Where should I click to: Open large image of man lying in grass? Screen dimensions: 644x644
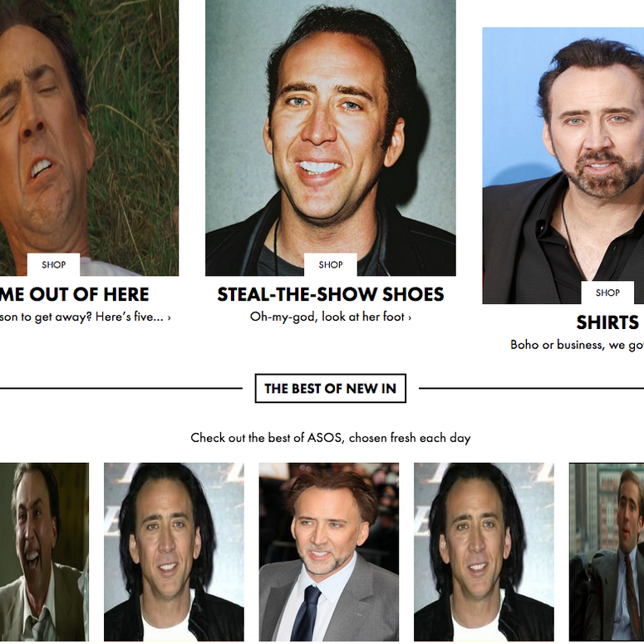pos(89,138)
